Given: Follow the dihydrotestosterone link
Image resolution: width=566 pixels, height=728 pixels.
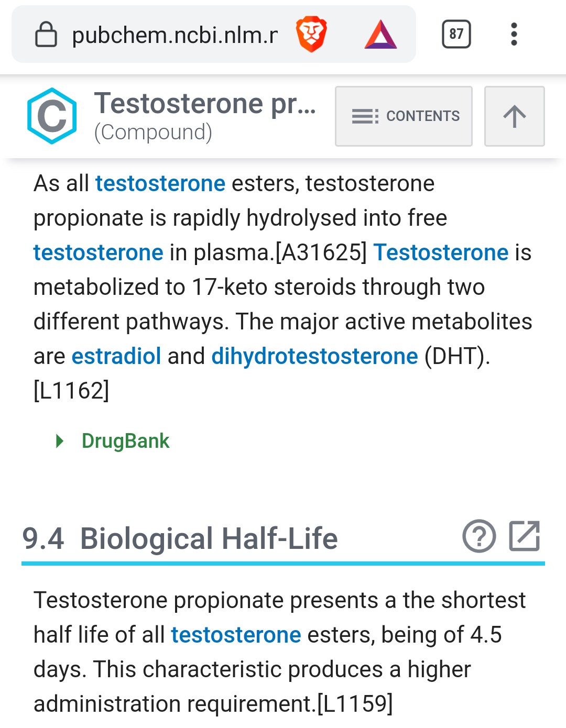Looking at the screenshot, I should click(314, 356).
